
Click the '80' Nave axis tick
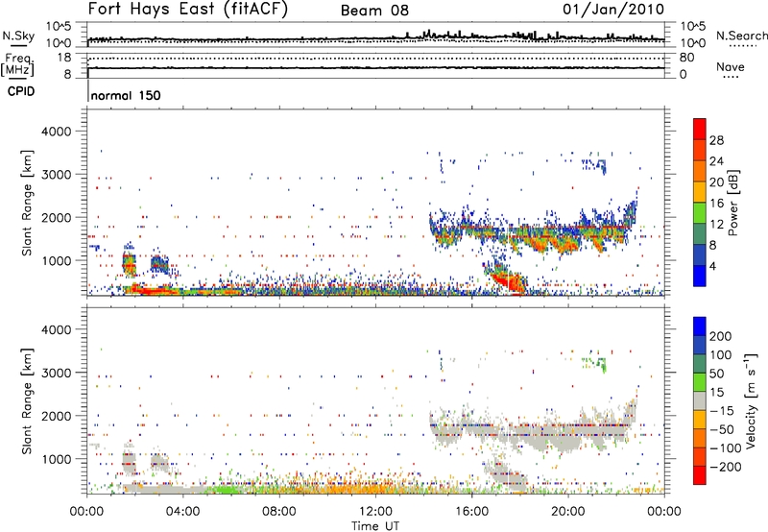(686, 58)
